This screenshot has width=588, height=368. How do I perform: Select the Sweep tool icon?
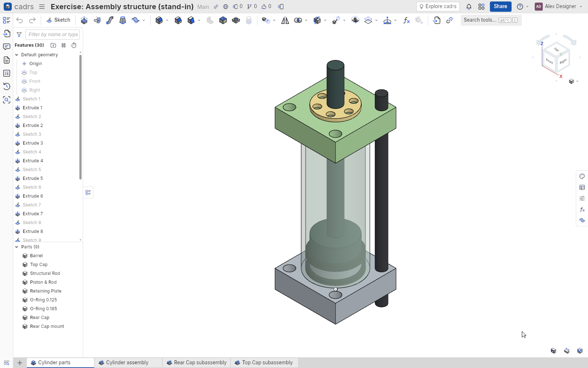click(x=110, y=20)
